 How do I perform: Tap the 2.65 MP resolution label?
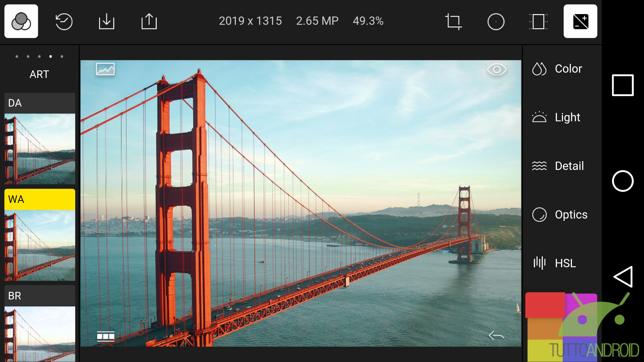pyautogui.click(x=317, y=21)
